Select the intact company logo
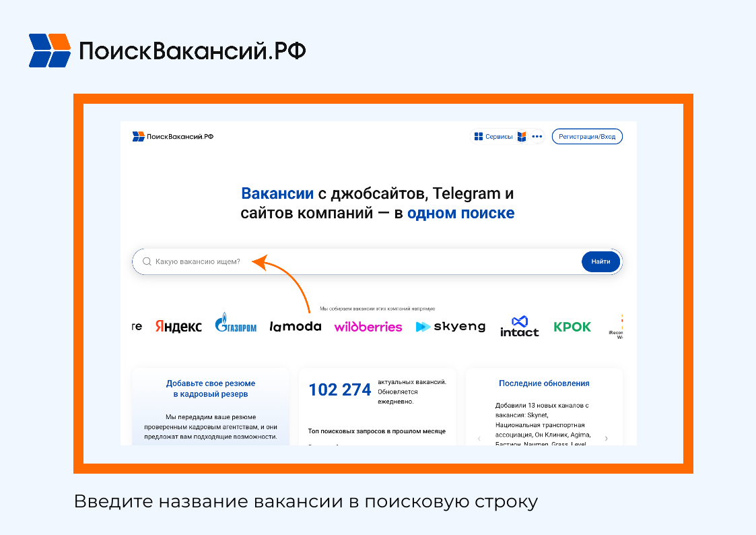 pyautogui.click(x=519, y=327)
